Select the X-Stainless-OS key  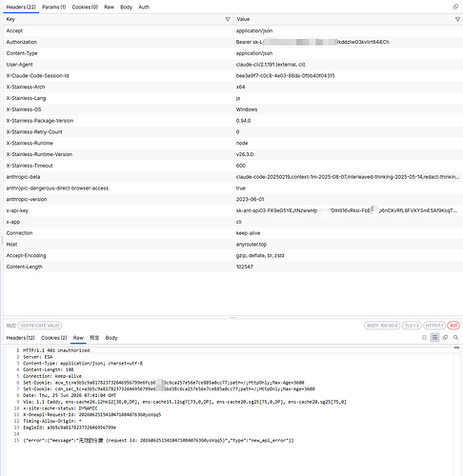pos(24,109)
